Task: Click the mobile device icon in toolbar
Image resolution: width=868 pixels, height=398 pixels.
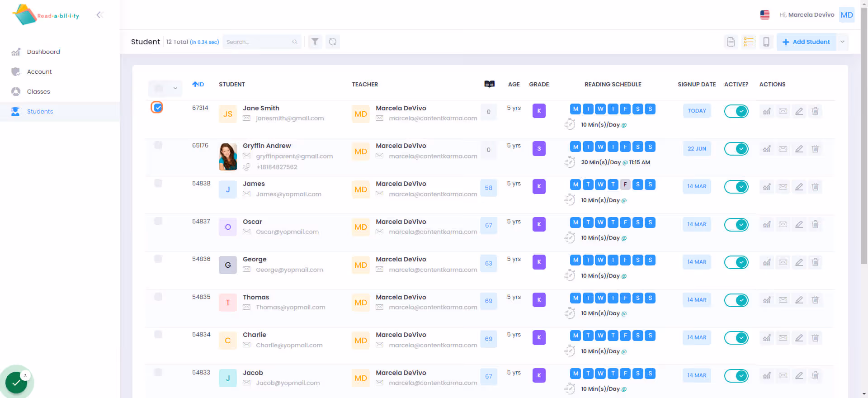Action: [x=766, y=42]
